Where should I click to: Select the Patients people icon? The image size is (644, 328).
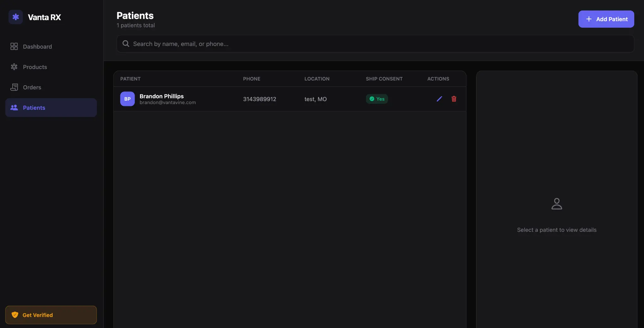(x=14, y=108)
